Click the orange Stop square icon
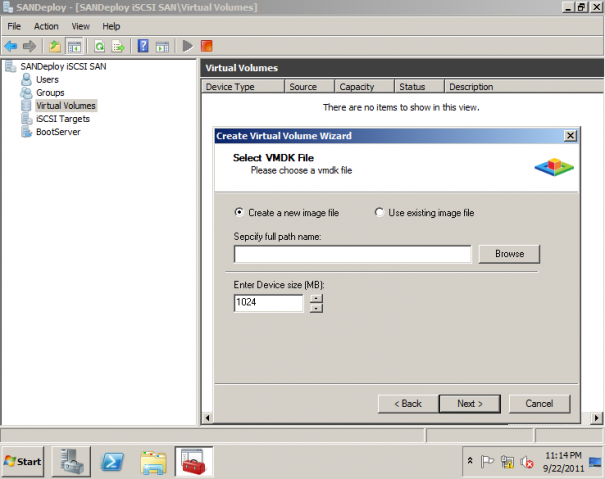Viewport: 605px width, 479px height. click(206, 46)
